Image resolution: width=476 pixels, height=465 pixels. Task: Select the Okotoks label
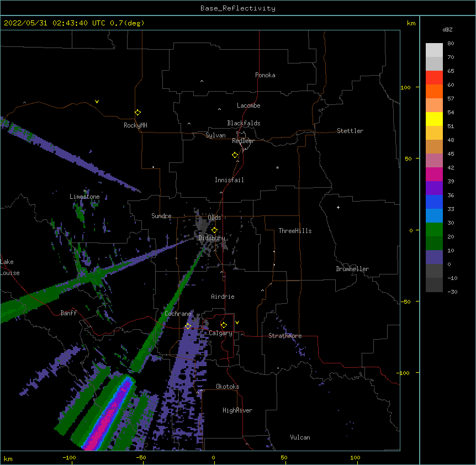pos(228,387)
